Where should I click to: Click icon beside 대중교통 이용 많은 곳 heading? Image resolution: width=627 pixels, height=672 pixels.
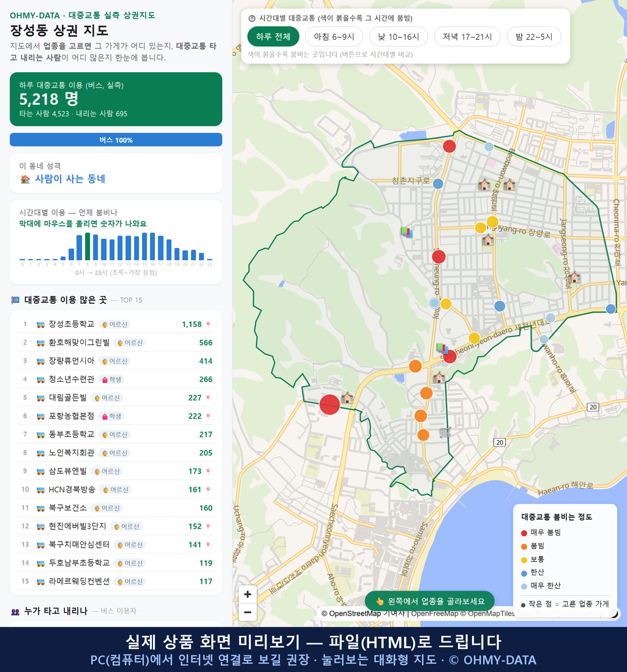pyautogui.click(x=15, y=300)
